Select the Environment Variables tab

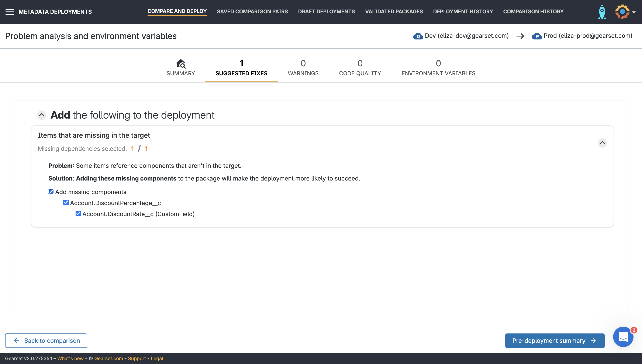438,68
